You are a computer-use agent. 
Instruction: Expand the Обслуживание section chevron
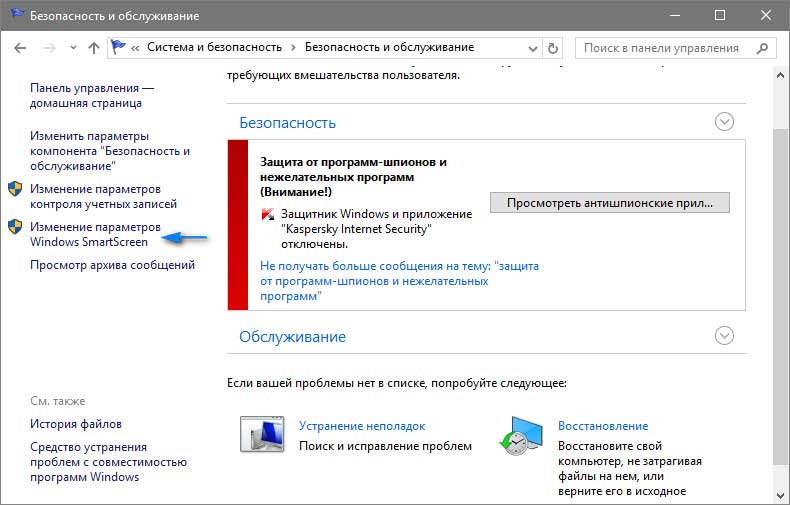point(725,335)
